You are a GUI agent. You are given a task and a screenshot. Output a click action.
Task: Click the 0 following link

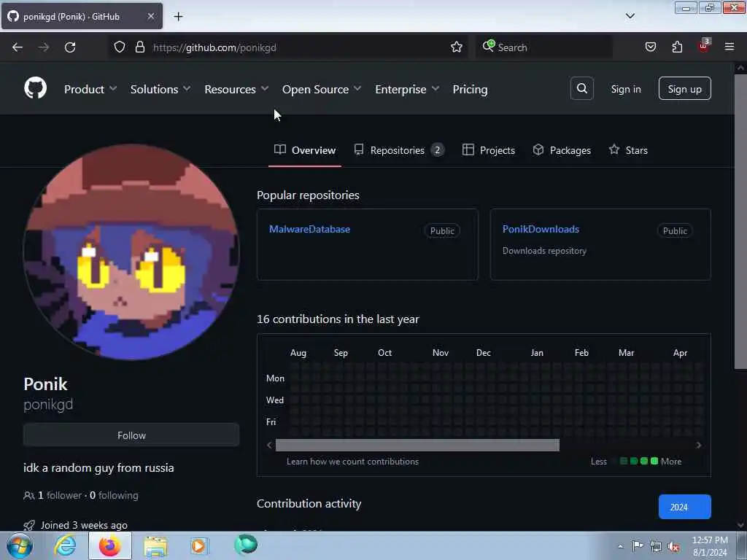coord(114,495)
